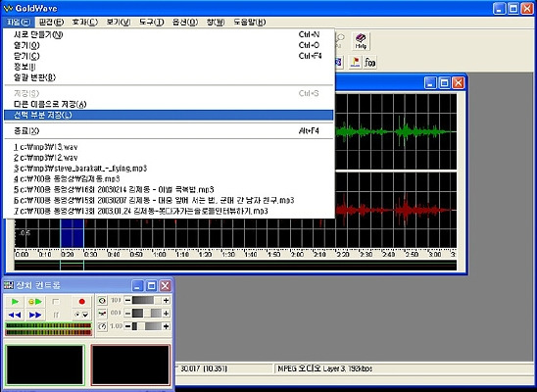Click the overview bar below the time ruler

pyautogui.click(x=235, y=266)
